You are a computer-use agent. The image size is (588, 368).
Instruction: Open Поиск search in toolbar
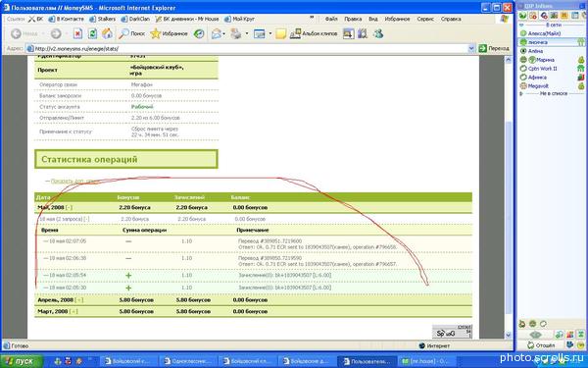pyautogui.click(x=131, y=33)
